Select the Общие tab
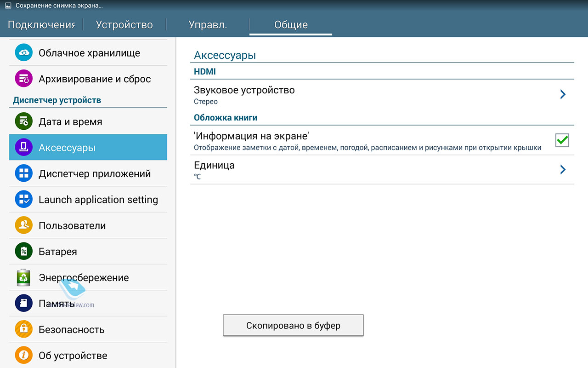The image size is (588, 368). click(291, 25)
